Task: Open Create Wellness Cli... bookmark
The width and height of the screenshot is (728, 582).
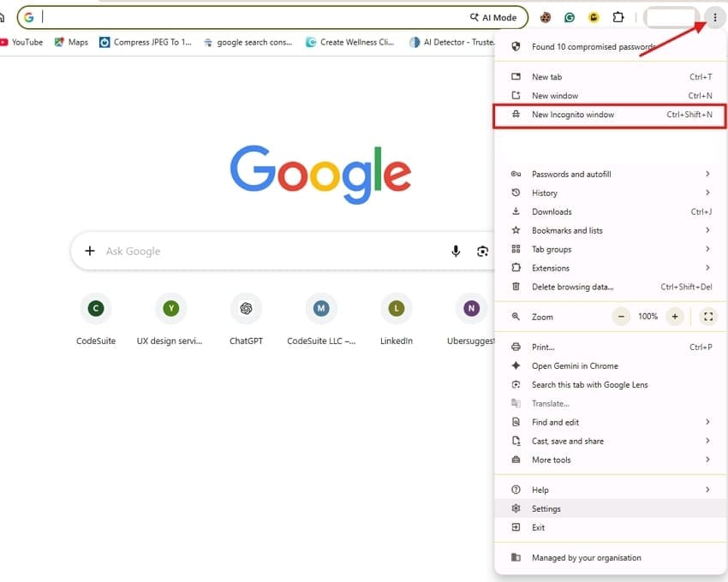Action: tap(350, 42)
